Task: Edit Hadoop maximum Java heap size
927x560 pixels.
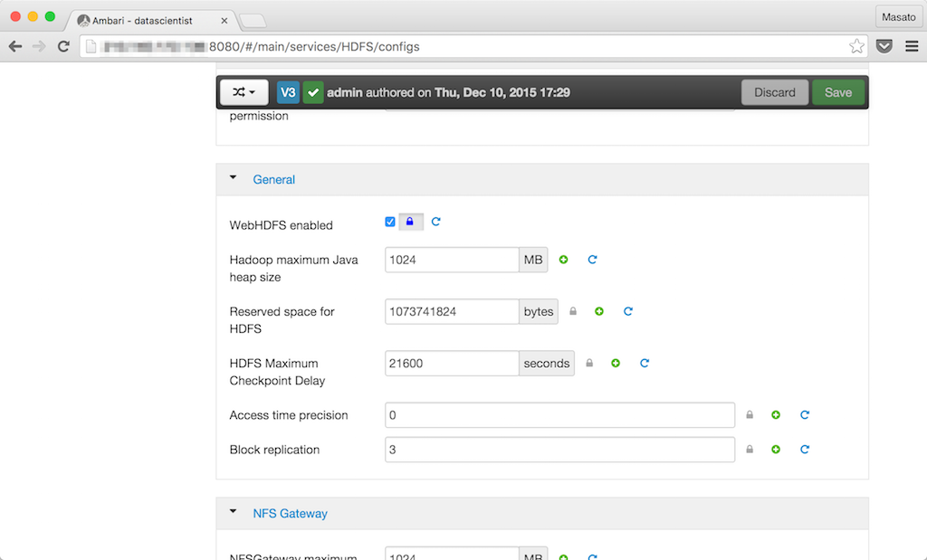Action: [452, 260]
